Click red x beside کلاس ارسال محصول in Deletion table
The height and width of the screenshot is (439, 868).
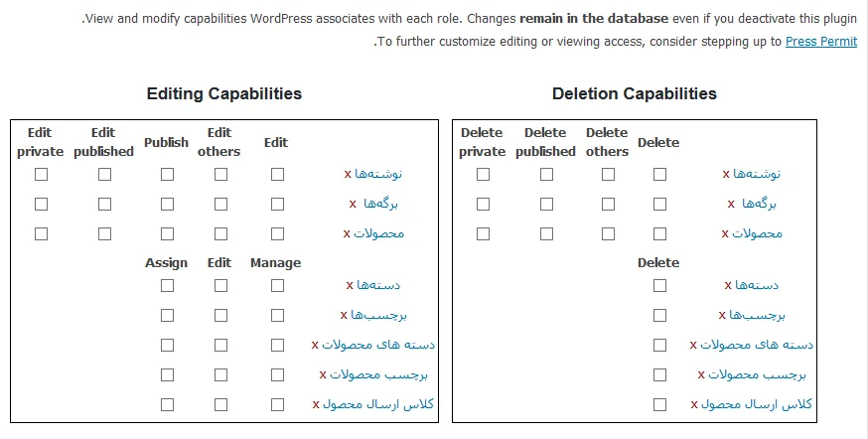click(x=694, y=405)
